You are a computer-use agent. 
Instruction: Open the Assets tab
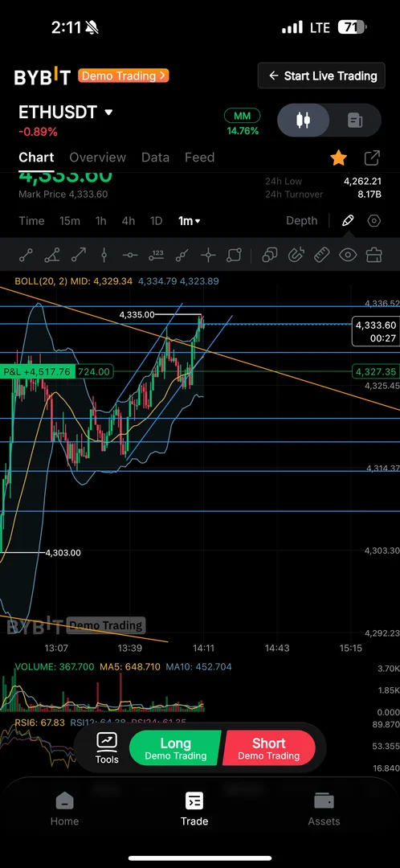[324, 809]
